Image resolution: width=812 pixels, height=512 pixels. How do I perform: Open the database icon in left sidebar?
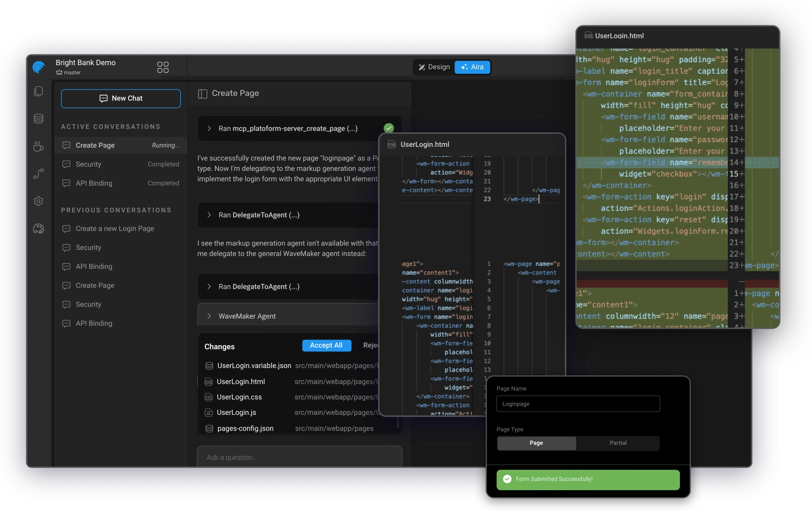click(x=39, y=119)
